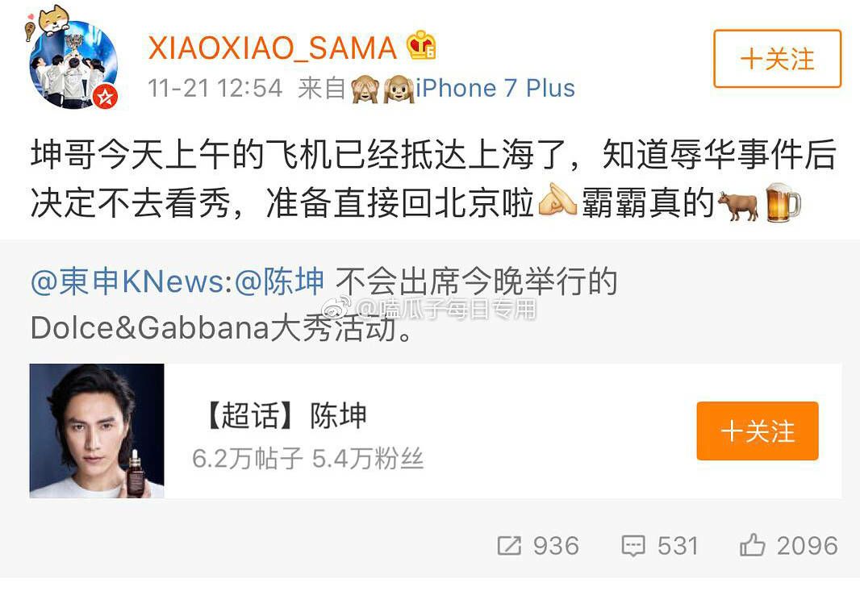Open the reposted Dolce&Gabbana post text
Image resolution: width=860 pixels, height=616 pixels.
pyautogui.click(x=324, y=304)
